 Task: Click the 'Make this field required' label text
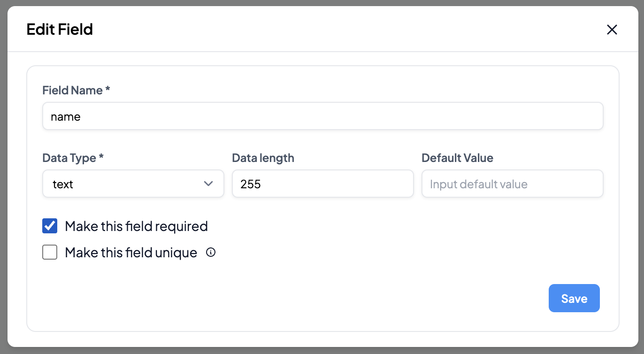(x=137, y=226)
